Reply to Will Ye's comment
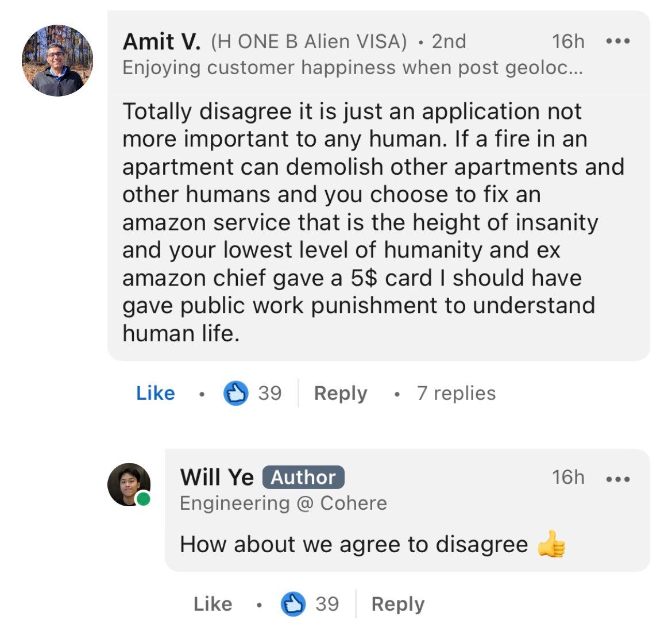The width and height of the screenshot is (672, 643). coord(398,604)
